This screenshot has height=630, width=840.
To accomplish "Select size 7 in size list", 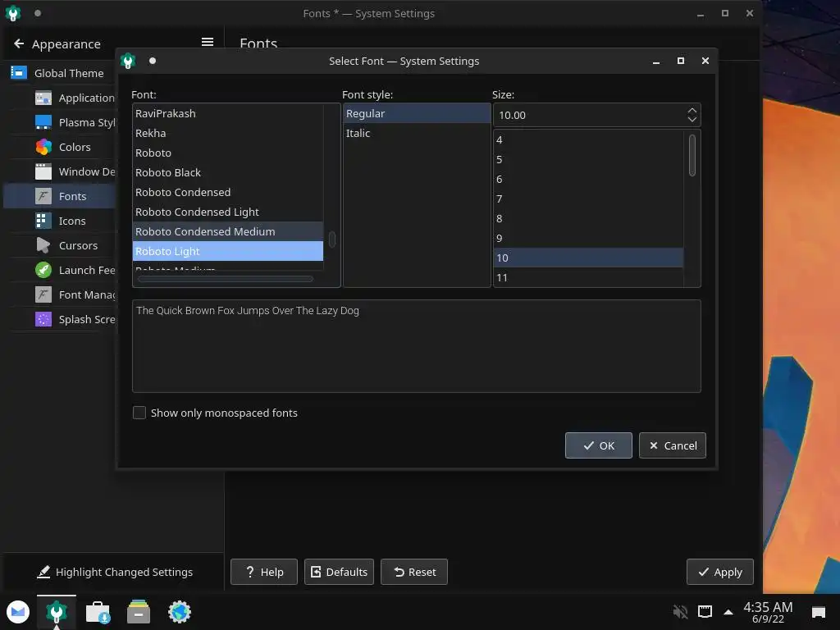I will click(x=588, y=199).
